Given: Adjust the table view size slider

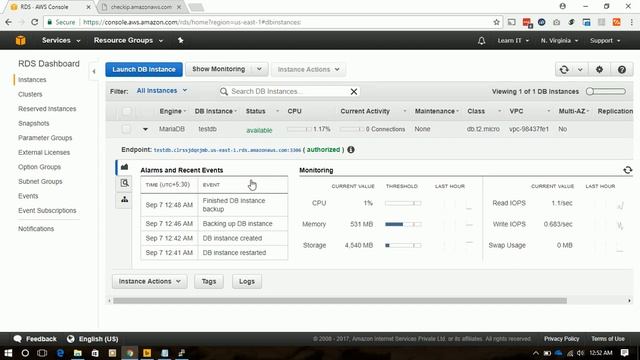Looking at the screenshot, I should tap(606, 91).
